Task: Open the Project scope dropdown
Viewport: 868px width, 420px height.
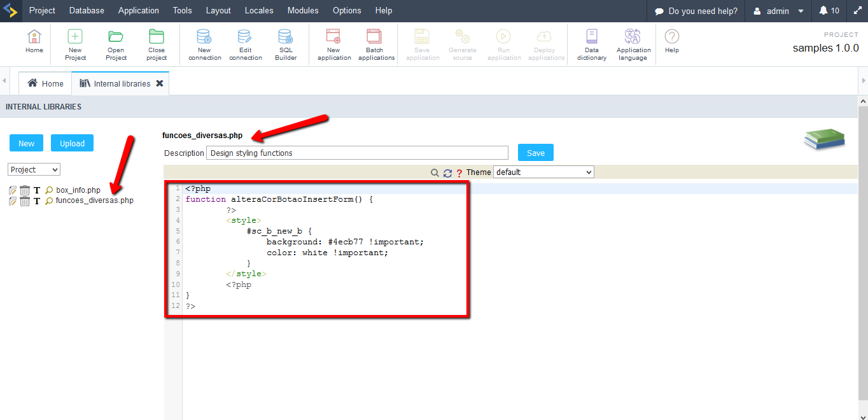Action: (34, 170)
